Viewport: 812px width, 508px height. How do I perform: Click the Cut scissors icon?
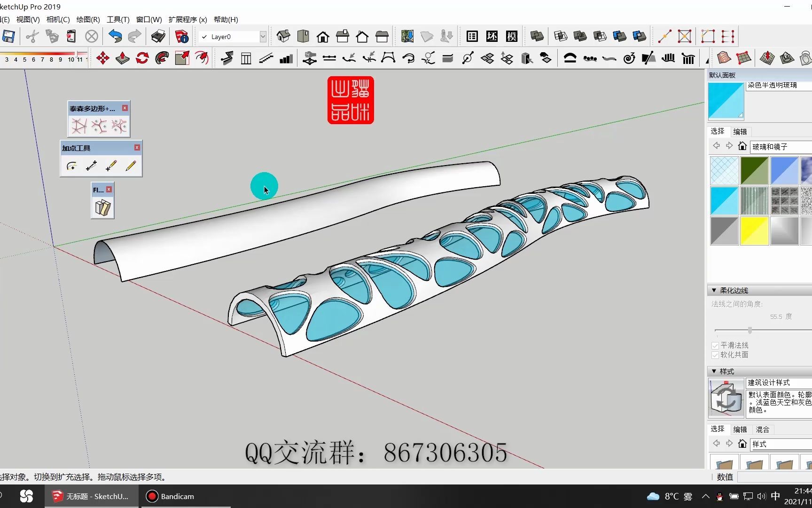(32, 36)
